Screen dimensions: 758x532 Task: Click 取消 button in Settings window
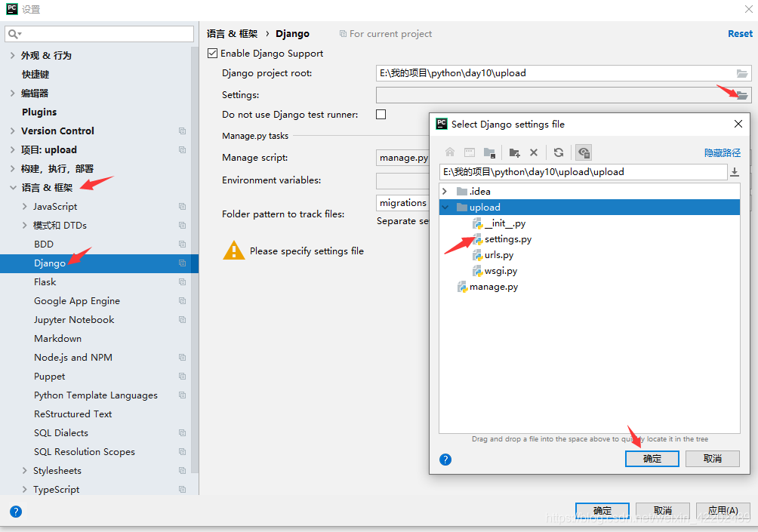point(662,511)
